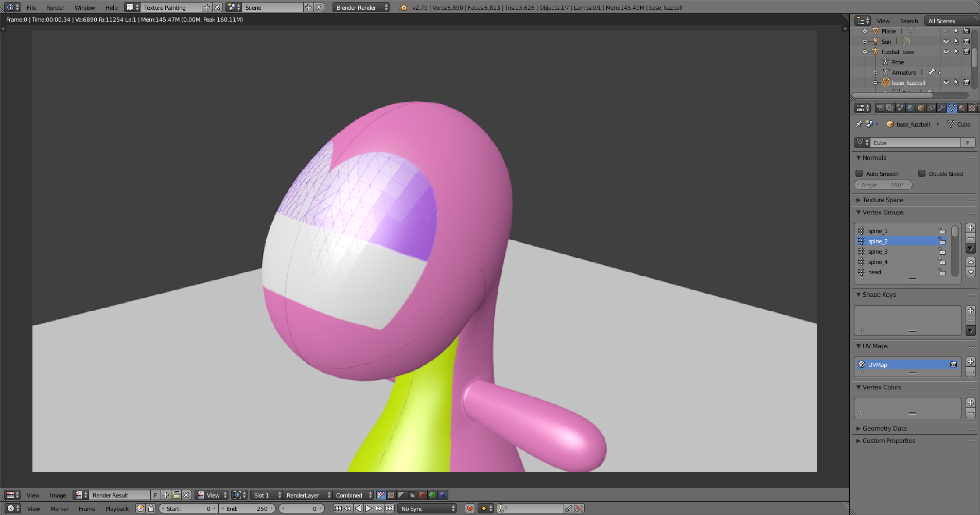Delete the Texture Painting screen layout

[217, 7]
